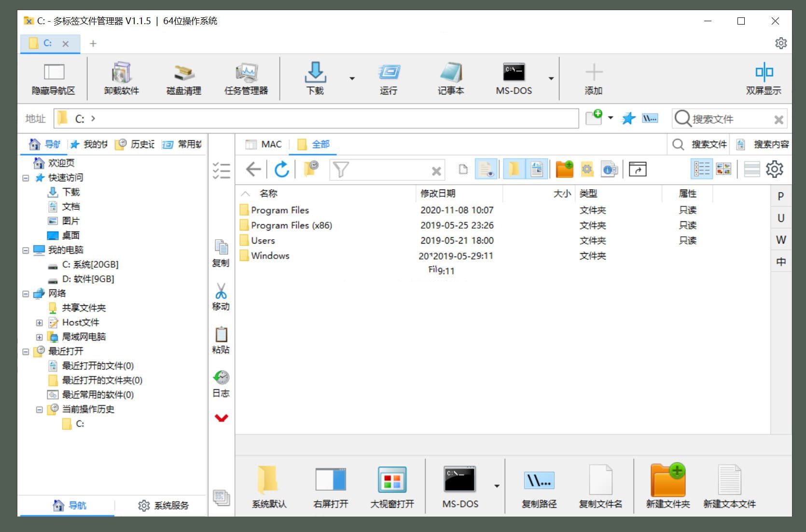Image resolution: width=806 pixels, height=532 pixels.
Task: Launch 磁盘清理 disk cleanup tool
Action: (x=184, y=79)
